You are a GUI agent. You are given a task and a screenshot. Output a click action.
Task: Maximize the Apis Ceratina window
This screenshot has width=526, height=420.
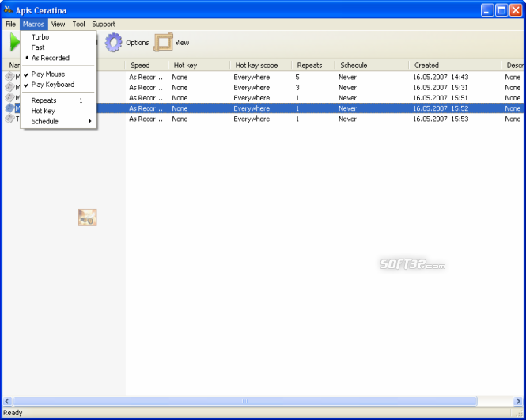501,10
